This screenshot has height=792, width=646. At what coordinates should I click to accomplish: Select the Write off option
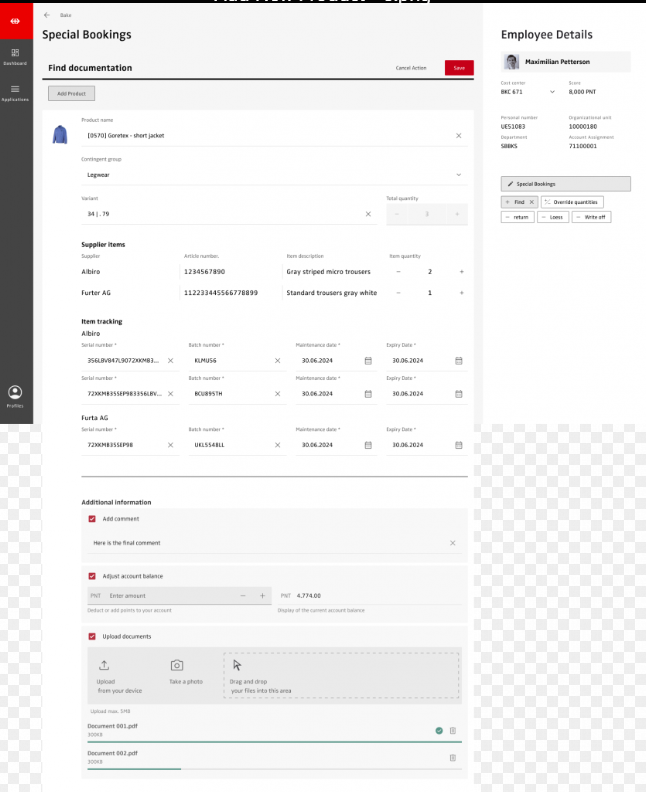point(591,217)
